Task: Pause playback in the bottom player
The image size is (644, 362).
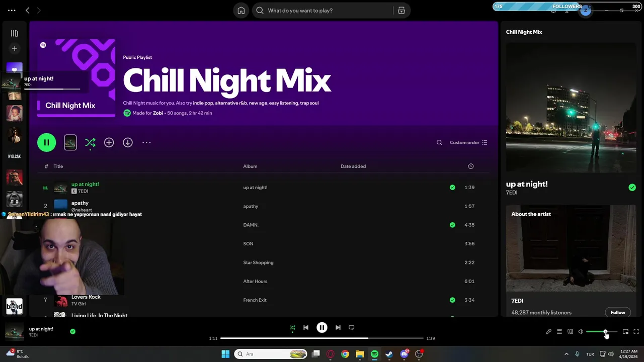Action: coord(322,328)
